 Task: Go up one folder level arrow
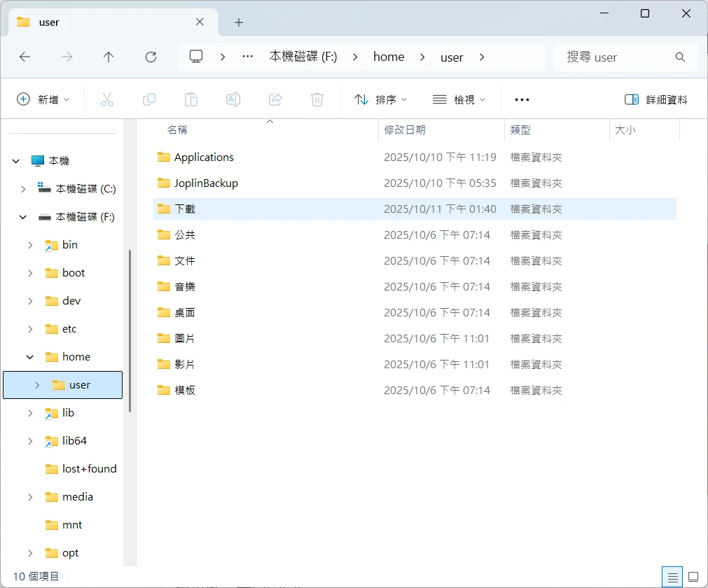coord(109,57)
